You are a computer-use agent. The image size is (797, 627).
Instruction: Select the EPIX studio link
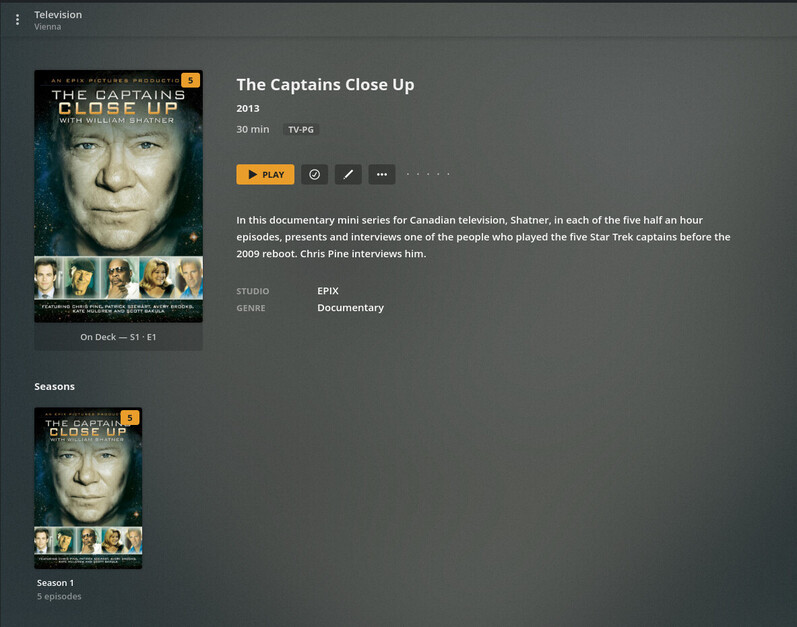coord(328,291)
